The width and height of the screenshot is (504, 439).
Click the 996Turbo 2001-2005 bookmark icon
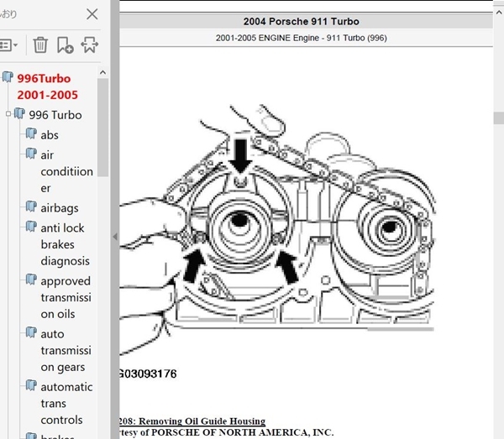(8, 77)
